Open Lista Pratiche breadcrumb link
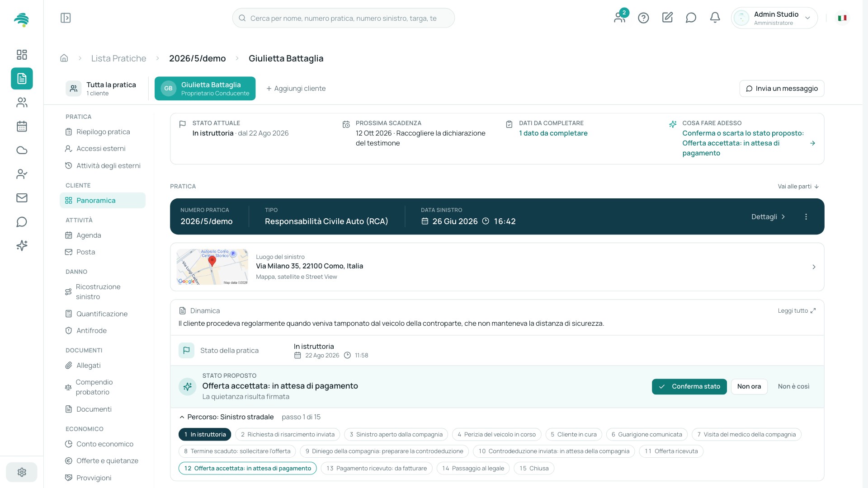The image size is (868, 488). pos(118,58)
